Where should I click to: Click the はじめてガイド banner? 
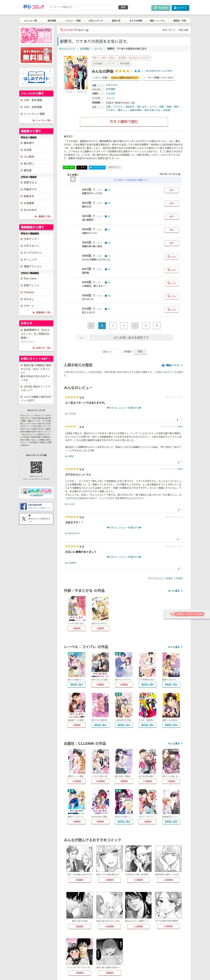coord(36,77)
